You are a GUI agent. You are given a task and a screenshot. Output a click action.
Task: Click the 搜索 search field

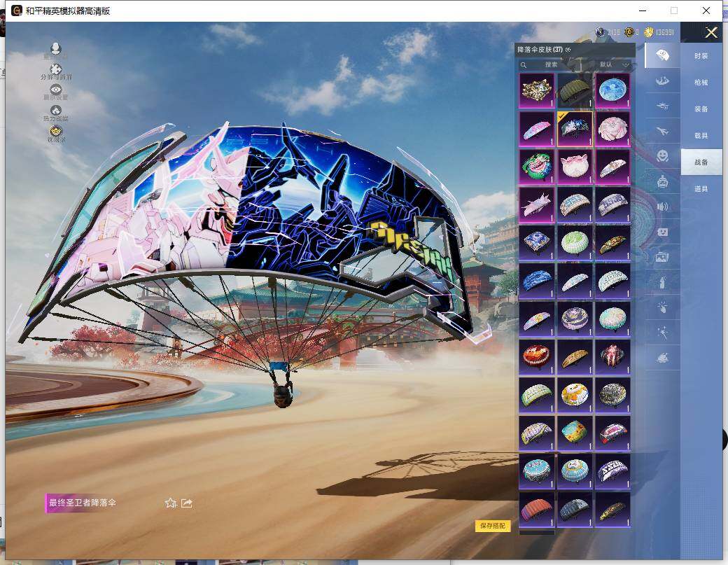pos(553,64)
